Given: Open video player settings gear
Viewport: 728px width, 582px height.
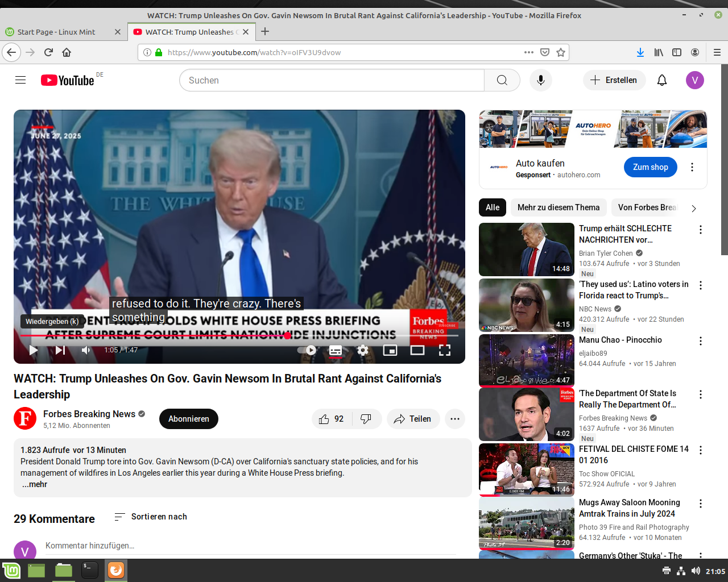Looking at the screenshot, I should coord(363,350).
